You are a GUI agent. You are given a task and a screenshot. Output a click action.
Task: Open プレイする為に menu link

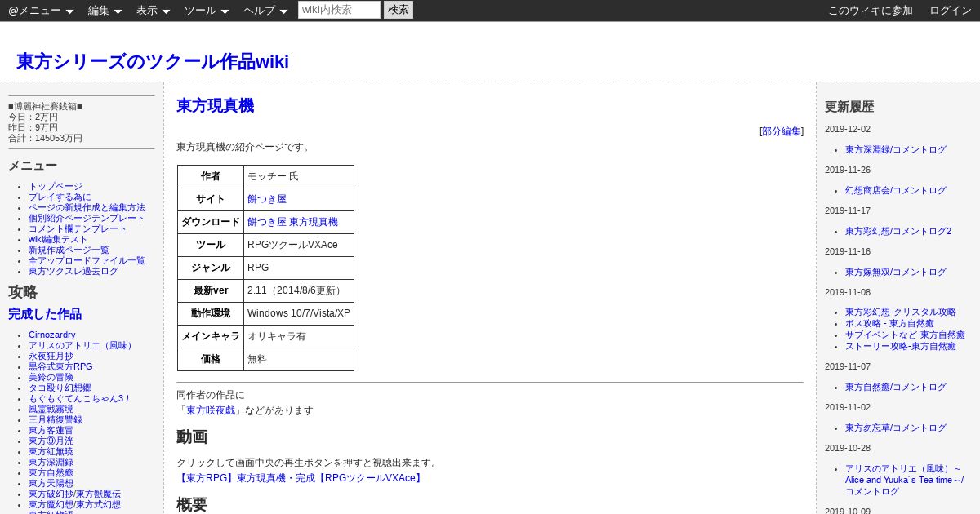(60, 197)
